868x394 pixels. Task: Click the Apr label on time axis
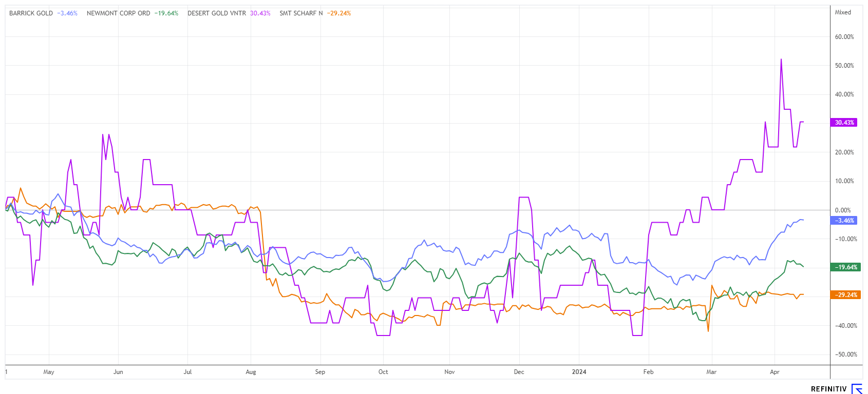[775, 372]
